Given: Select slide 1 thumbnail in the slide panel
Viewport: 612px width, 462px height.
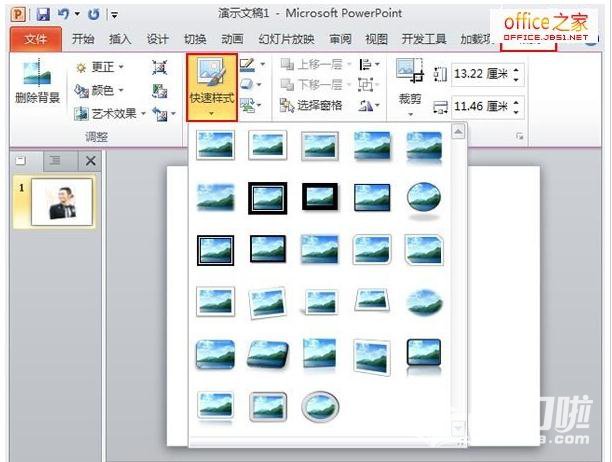Looking at the screenshot, I should [x=64, y=203].
